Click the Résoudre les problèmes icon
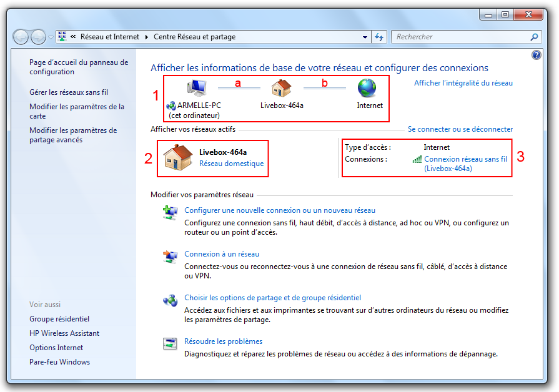 click(170, 344)
